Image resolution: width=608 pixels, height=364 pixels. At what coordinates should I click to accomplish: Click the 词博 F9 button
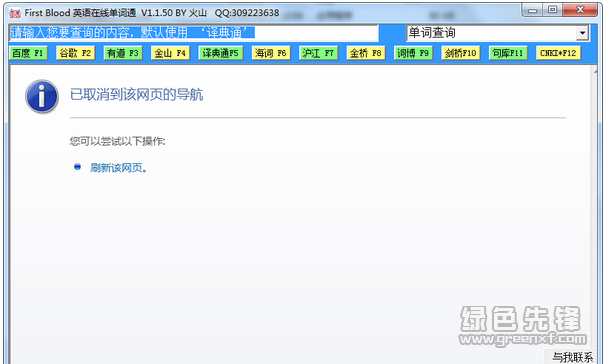[x=413, y=53]
